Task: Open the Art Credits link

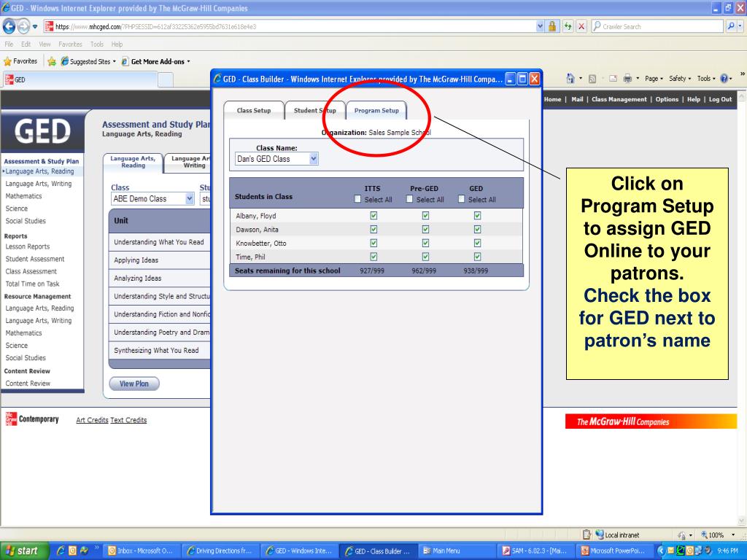Action: [x=92, y=420]
